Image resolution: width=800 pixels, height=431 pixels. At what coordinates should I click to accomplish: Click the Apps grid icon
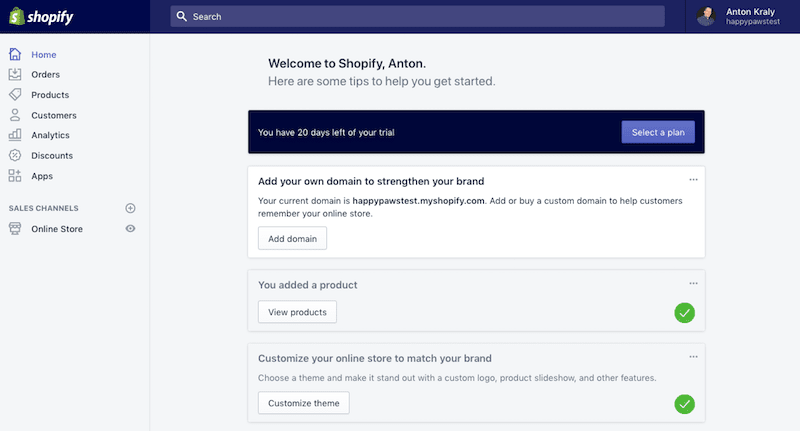click(x=15, y=175)
